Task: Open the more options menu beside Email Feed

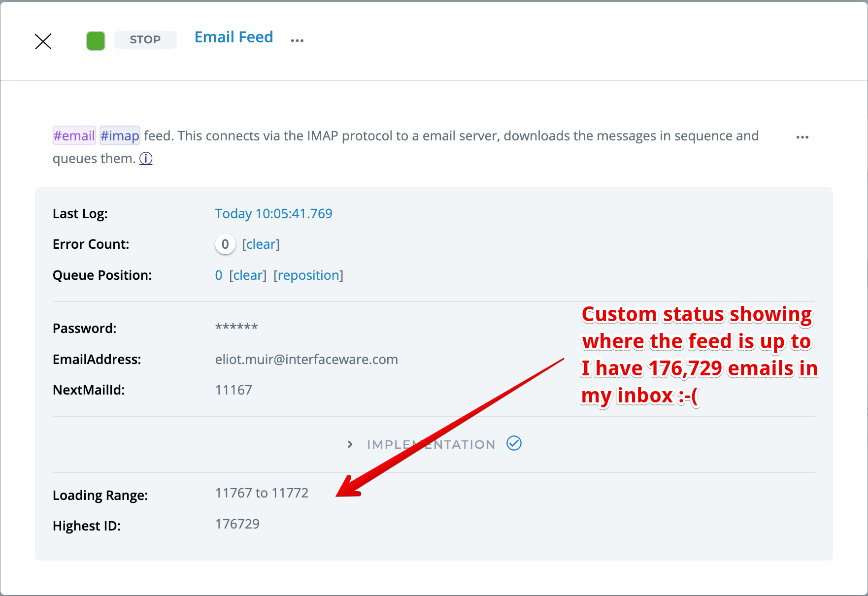Action: point(297,40)
